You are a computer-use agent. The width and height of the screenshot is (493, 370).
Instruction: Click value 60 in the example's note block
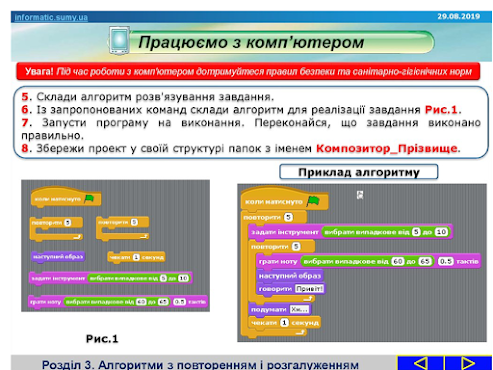click(398, 261)
